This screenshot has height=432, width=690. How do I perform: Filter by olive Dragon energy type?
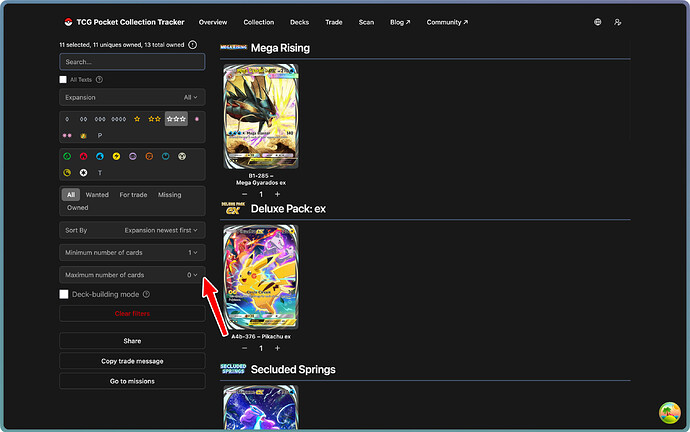pyautogui.click(x=67, y=173)
